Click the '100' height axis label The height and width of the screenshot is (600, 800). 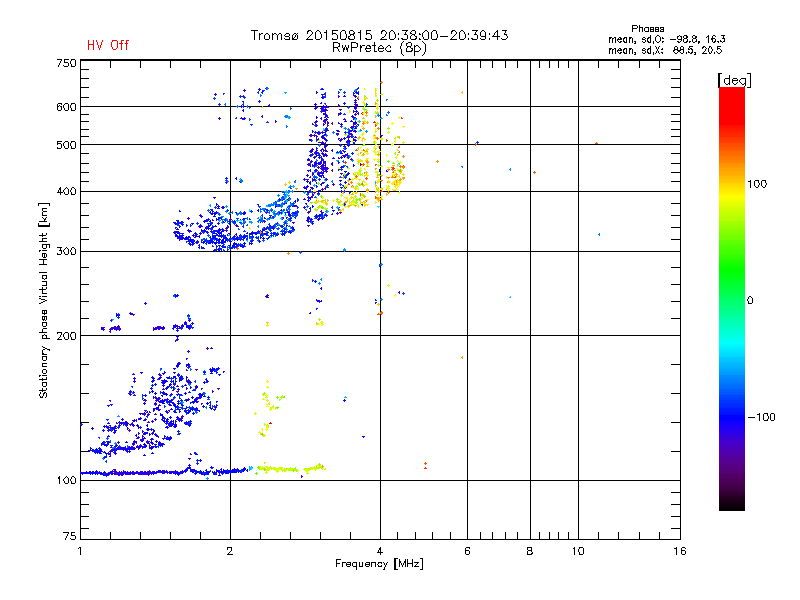(66, 480)
